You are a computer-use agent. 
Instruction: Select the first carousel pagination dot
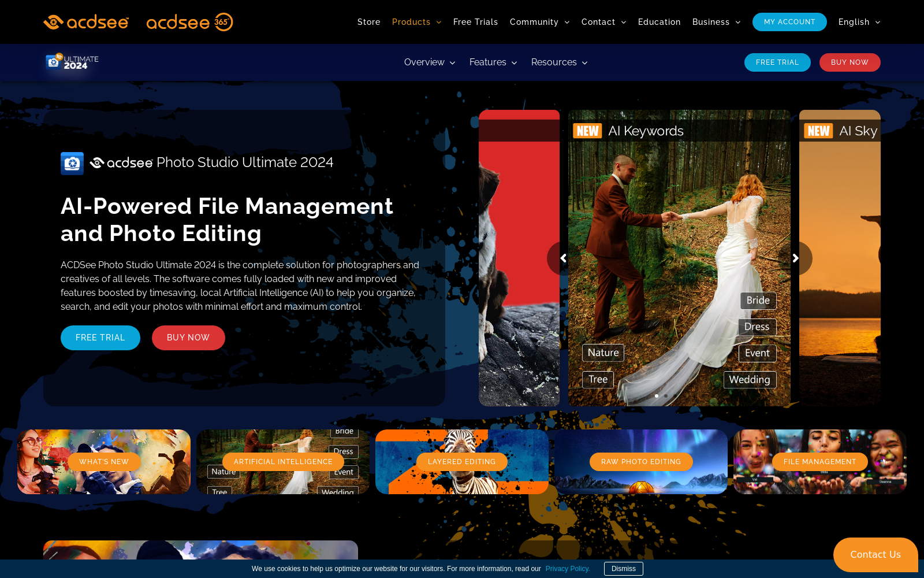(657, 396)
